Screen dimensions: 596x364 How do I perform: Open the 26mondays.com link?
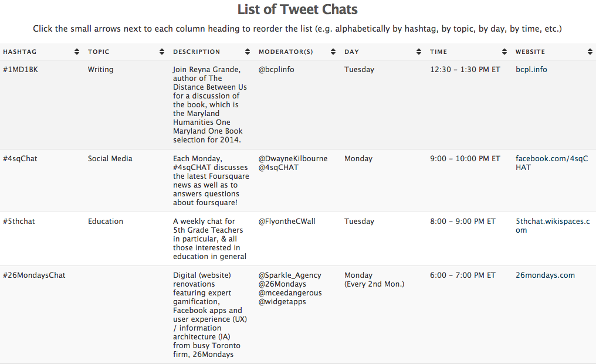tap(544, 275)
